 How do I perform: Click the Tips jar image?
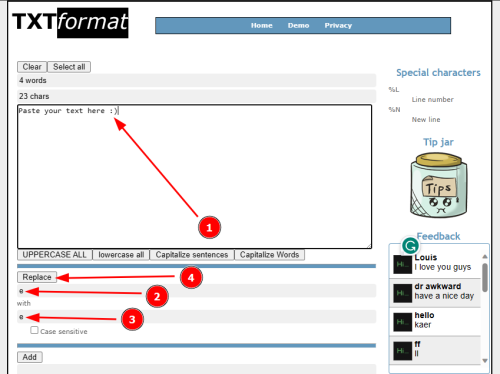[x=439, y=185]
